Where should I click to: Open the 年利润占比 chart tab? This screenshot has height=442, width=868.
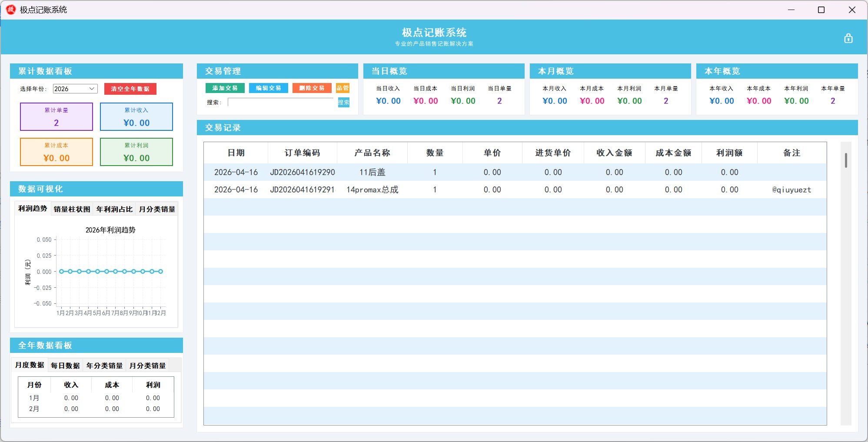(x=114, y=209)
